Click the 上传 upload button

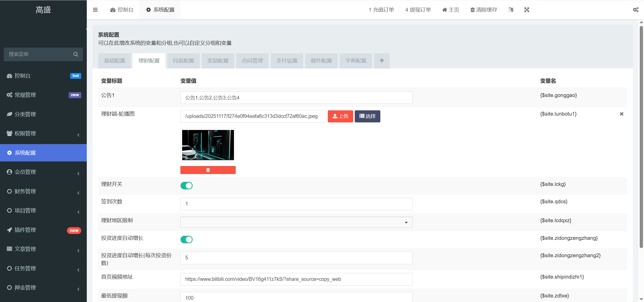coord(340,116)
